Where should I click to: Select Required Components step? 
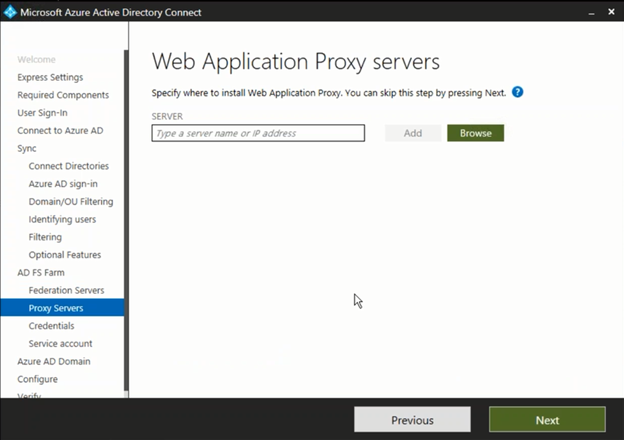click(x=63, y=95)
